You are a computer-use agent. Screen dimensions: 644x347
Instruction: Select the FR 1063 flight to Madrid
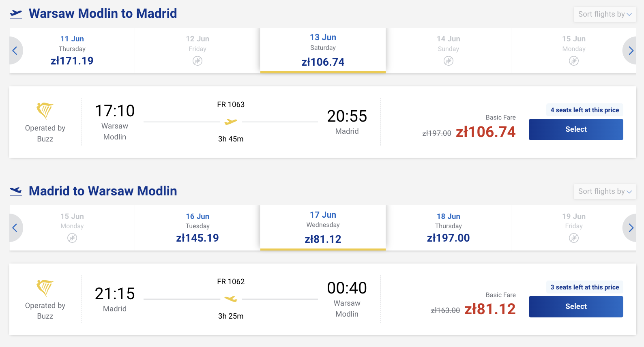[575, 129]
